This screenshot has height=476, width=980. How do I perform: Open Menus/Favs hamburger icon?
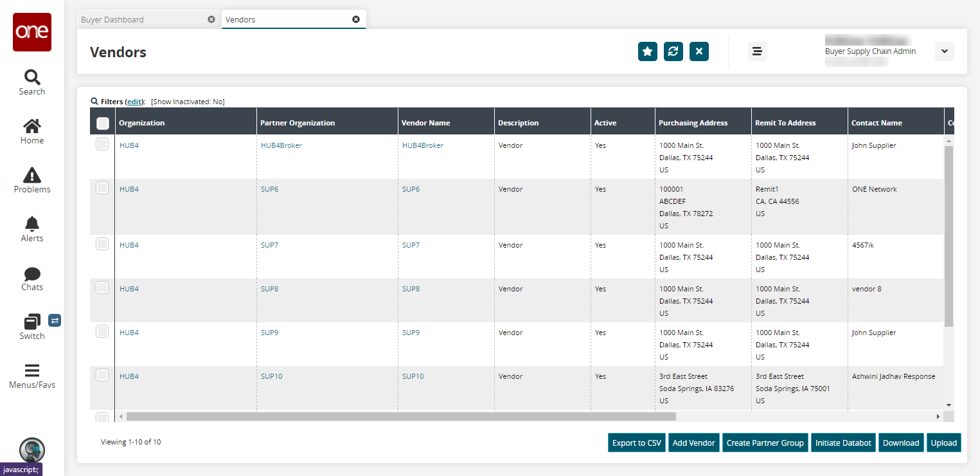(x=31, y=371)
